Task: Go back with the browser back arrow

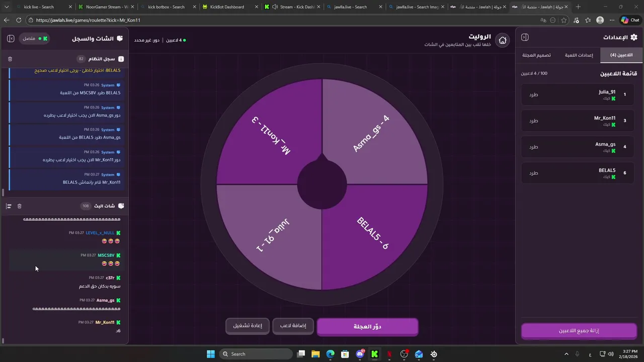Action: coord(7,20)
